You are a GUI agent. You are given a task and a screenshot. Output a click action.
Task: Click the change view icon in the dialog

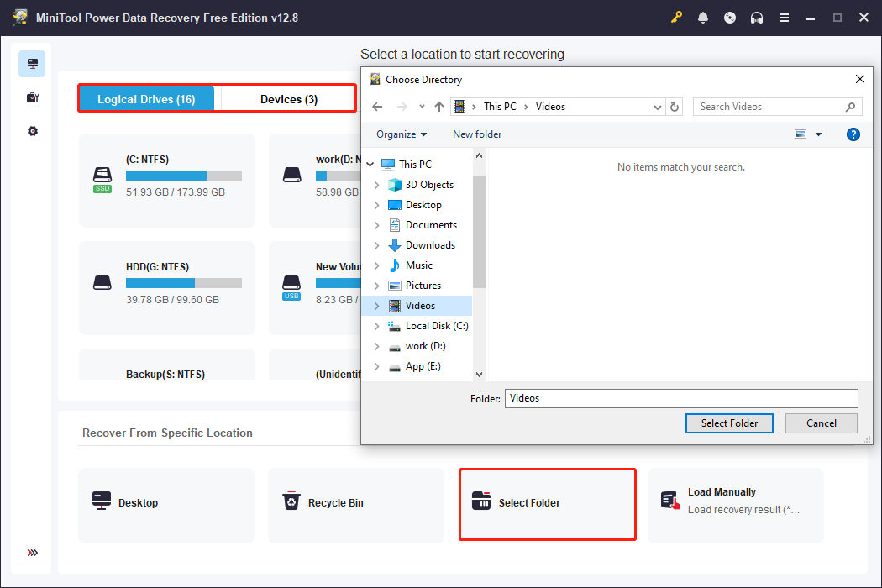800,134
